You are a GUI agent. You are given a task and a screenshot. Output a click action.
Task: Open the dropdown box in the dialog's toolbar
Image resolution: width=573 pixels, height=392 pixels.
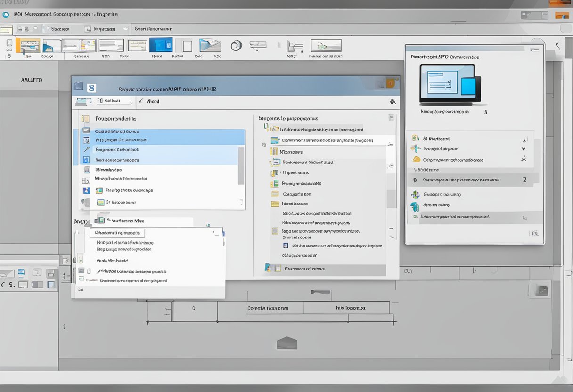click(x=114, y=101)
